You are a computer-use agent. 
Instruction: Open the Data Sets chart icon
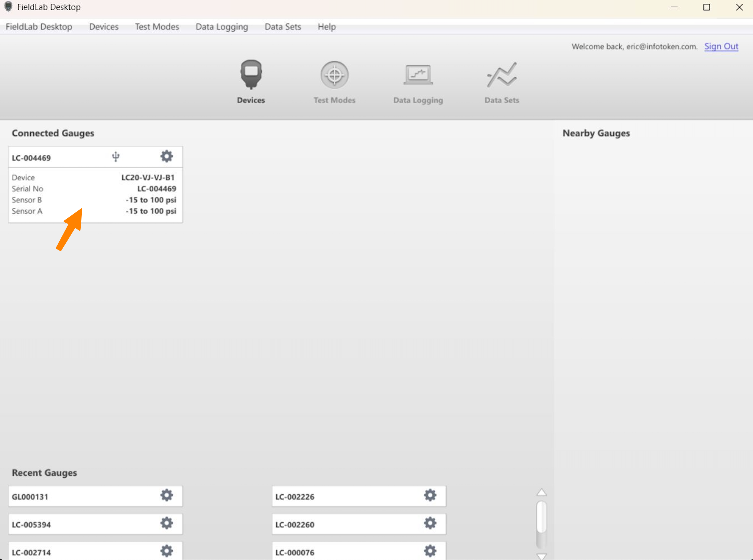(501, 75)
